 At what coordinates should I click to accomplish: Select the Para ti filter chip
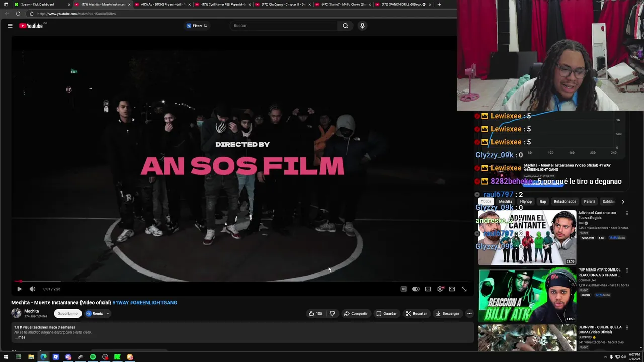coord(589,202)
